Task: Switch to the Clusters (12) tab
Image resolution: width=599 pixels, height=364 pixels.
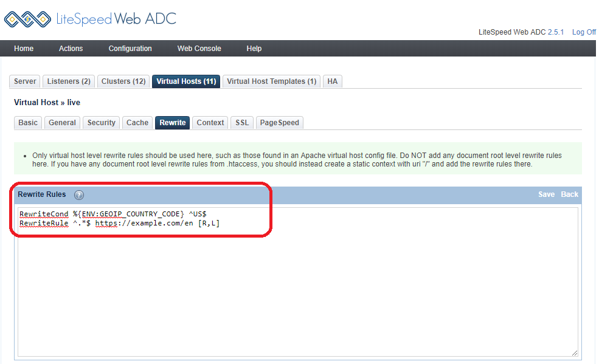Action: [123, 81]
